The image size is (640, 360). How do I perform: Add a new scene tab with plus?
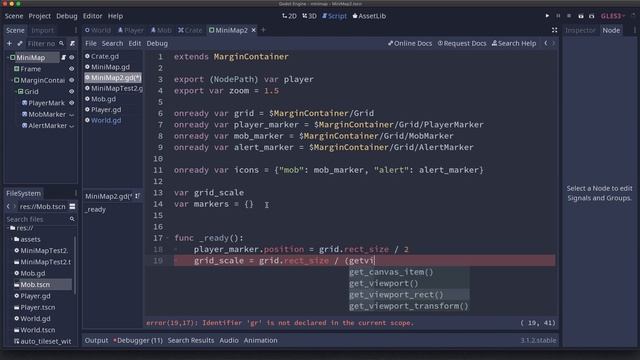263,30
